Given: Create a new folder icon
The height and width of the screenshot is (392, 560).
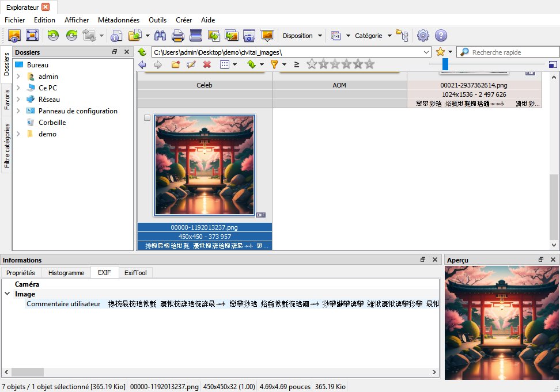Looking at the screenshot, I should (x=175, y=64).
